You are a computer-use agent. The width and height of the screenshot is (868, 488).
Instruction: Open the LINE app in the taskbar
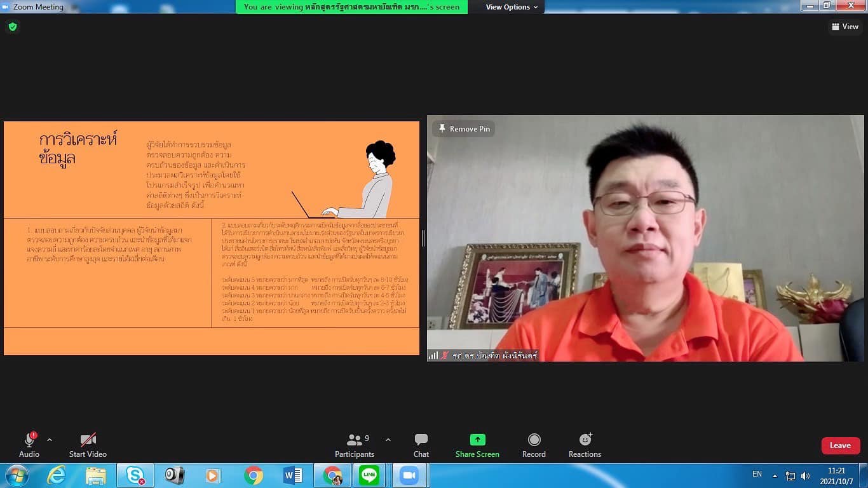[x=369, y=475]
